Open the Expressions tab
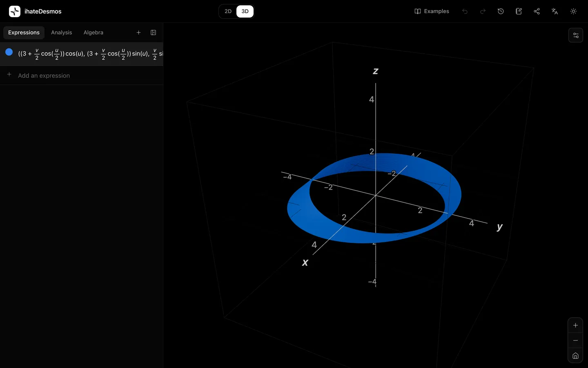Screen dimensions: 588x368 tap(24, 33)
